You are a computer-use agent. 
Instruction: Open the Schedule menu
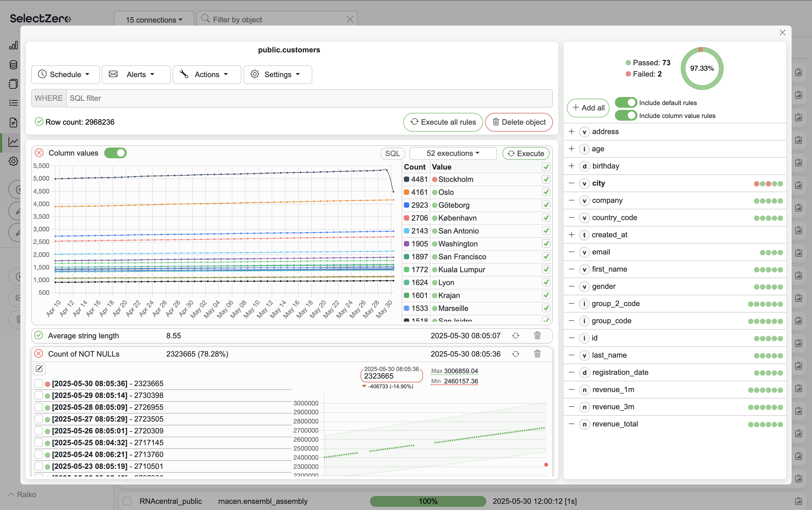(x=65, y=74)
